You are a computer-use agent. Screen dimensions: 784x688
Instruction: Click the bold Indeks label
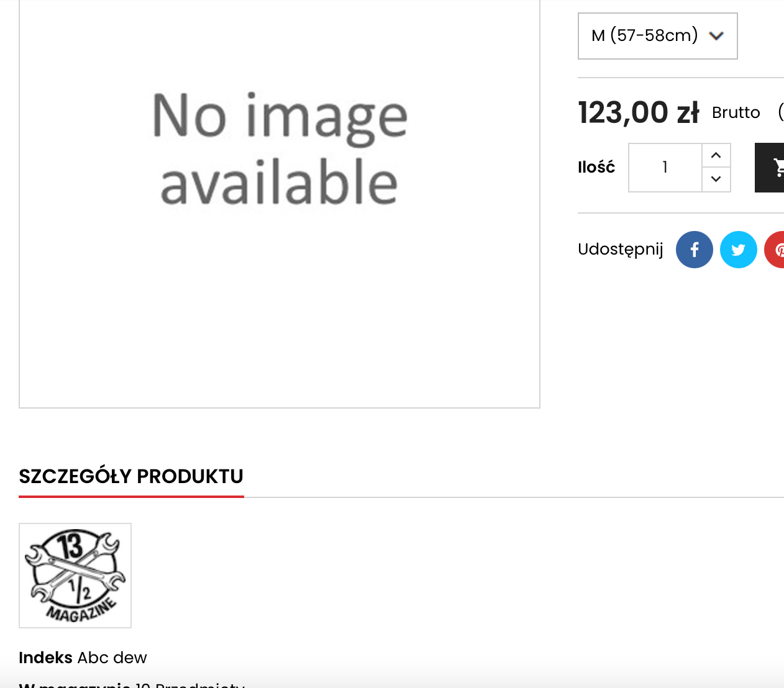pyautogui.click(x=45, y=658)
